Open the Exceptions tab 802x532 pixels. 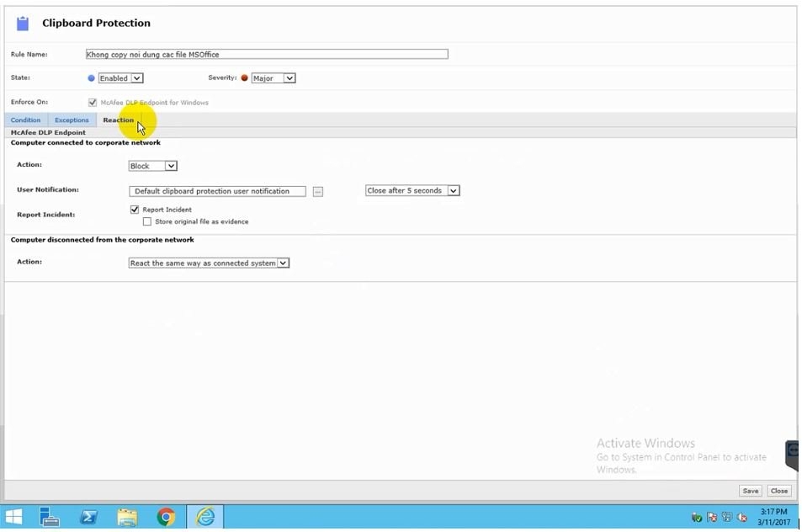click(x=72, y=120)
